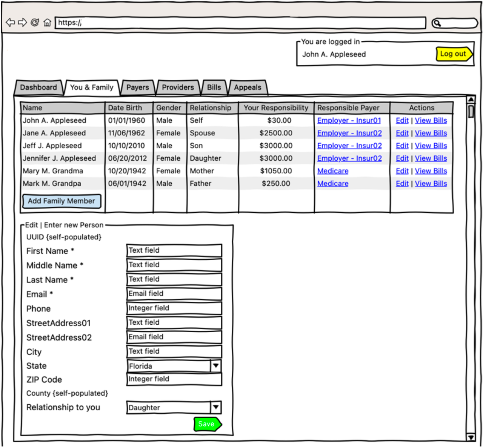Expand the Daughter relationship selector arrow
483x448 pixels.
215,407
